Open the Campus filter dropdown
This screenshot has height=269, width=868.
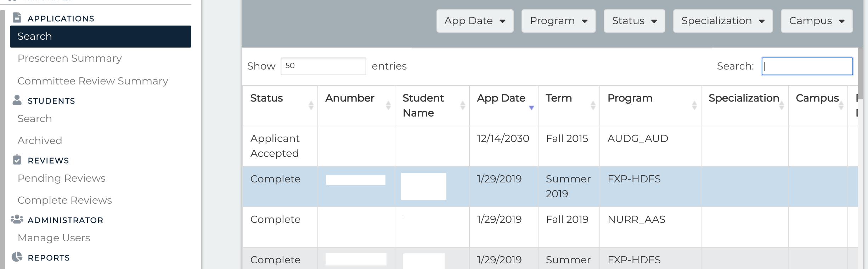tap(817, 21)
